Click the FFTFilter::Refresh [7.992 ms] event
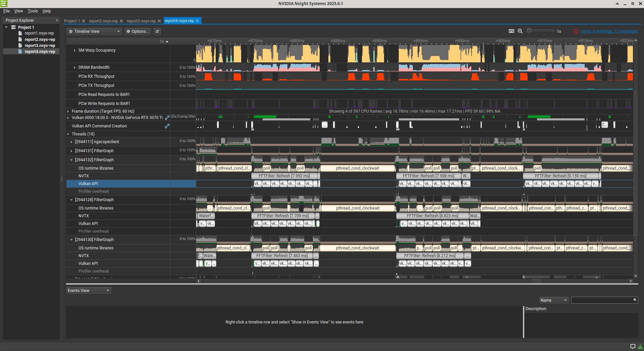 coord(284,176)
